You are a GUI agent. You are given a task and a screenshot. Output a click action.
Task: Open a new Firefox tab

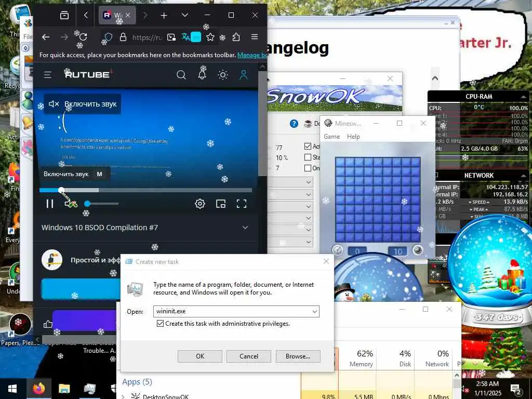click(x=164, y=15)
